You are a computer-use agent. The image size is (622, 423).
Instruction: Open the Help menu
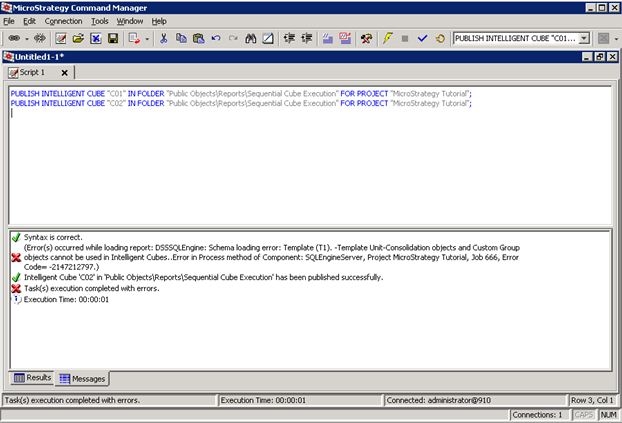159,20
